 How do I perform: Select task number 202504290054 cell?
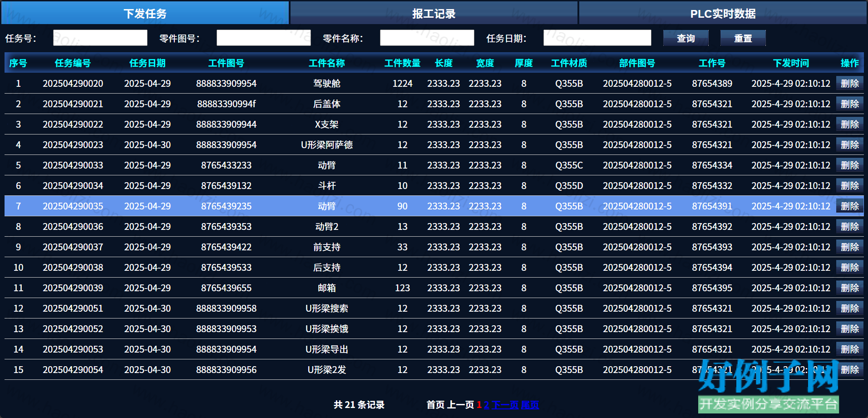pos(73,369)
